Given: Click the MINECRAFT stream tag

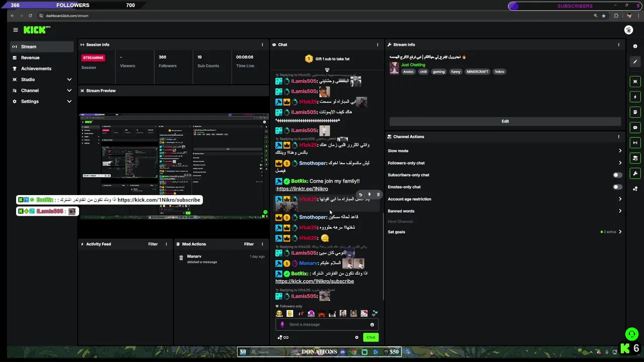Looking at the screenshot, I should pos(477,72).
